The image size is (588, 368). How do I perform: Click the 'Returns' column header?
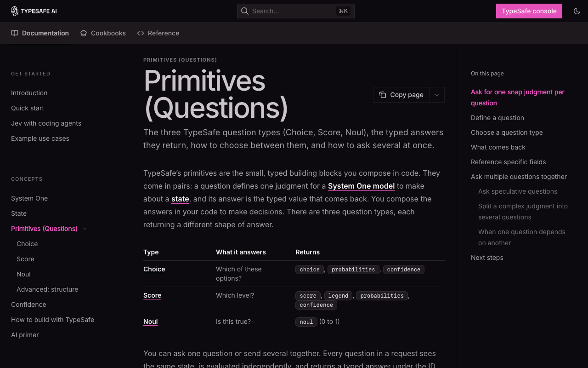click(x=307, y=252)
